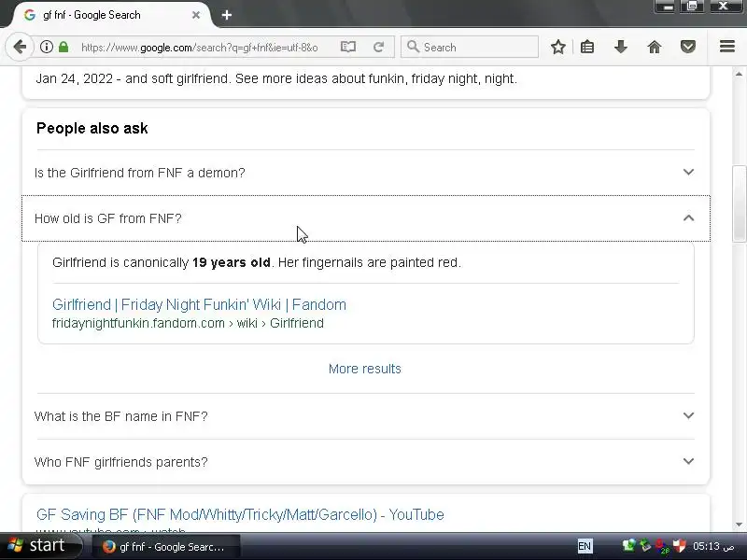
Task: Open a new tab with plus button
Action: [227, 15]
